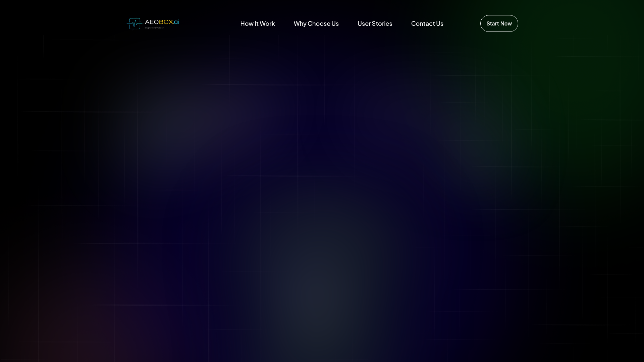Screen dimensions: 644x362
Task: Click the word Work in header menu
Action: [x=267, y=23]
